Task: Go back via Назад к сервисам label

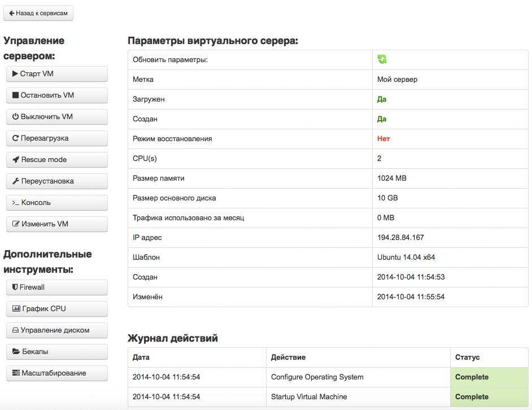Action: 41,13
